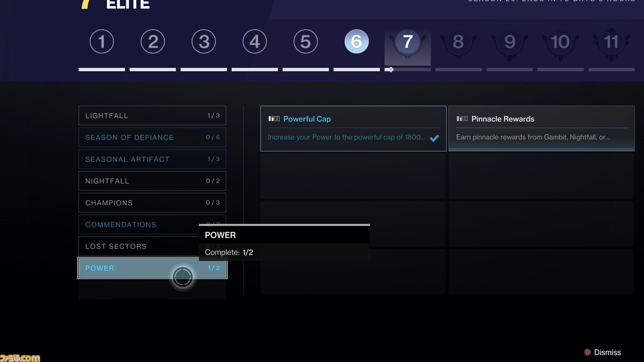Open the Lost Sectors category
The image size is (644, 362).
[x=152, y=246]
